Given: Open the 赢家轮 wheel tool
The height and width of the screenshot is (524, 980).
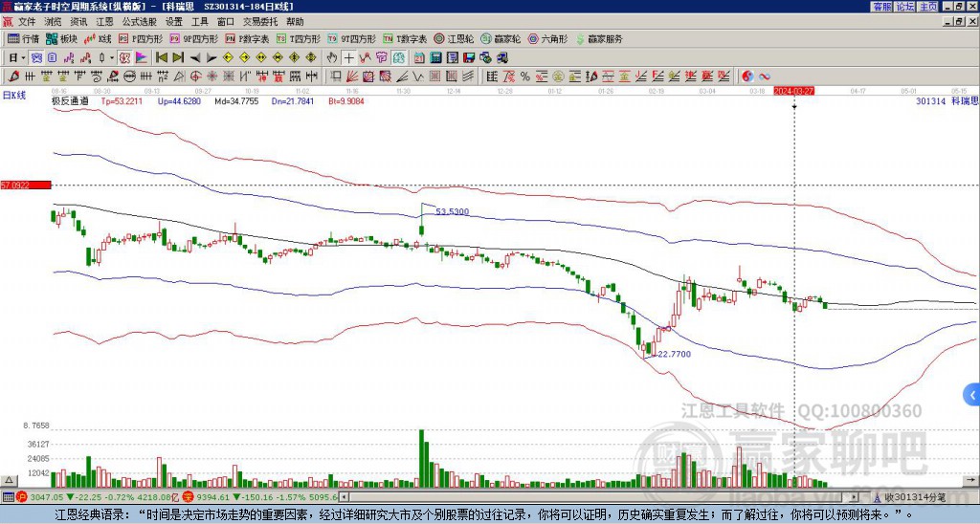Looking at the screenshot, I should click(x=501, y=38).
